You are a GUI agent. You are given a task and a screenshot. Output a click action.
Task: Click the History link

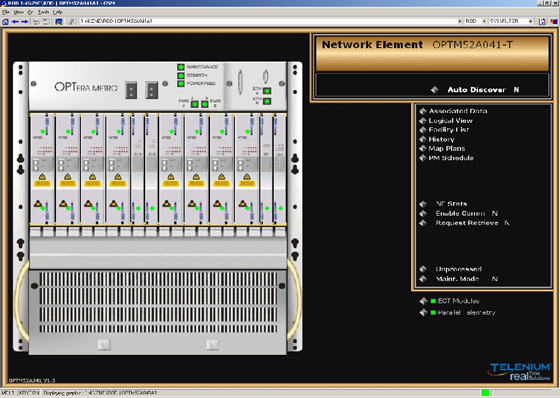[441, 139]
